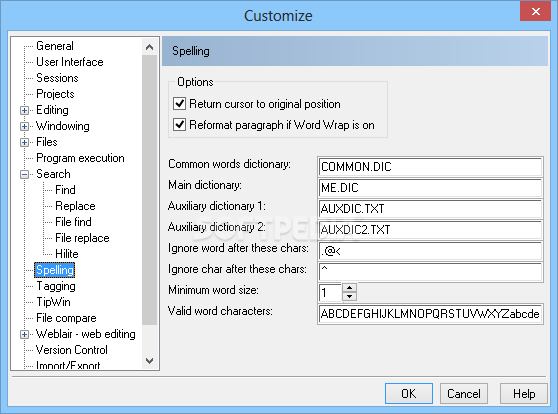This screenshot has width=558, height=414.
Task: Select the Hilite item under Search
Action: point(67,254)
